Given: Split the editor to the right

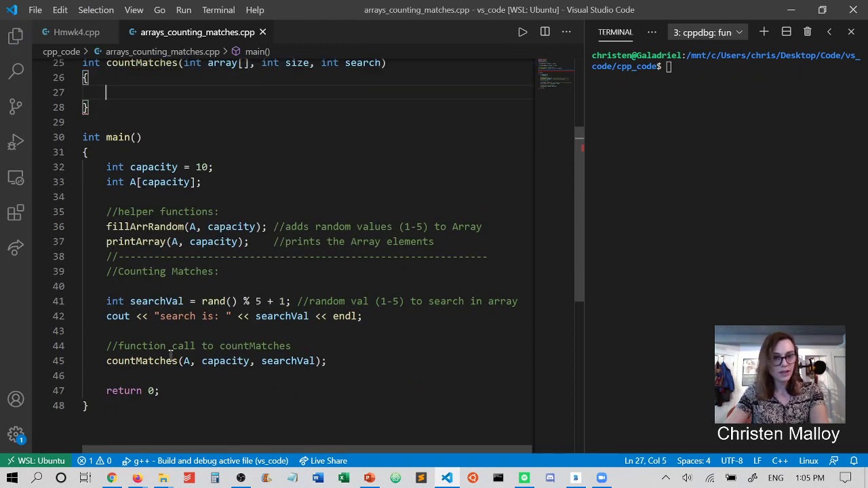Looking at the screenshot, I should tap(545, 32).
